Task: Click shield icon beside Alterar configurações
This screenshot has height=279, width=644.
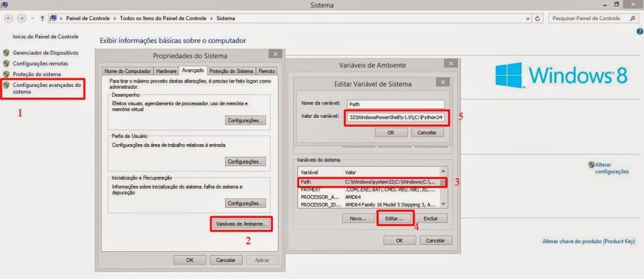Action: coord(591,164)
